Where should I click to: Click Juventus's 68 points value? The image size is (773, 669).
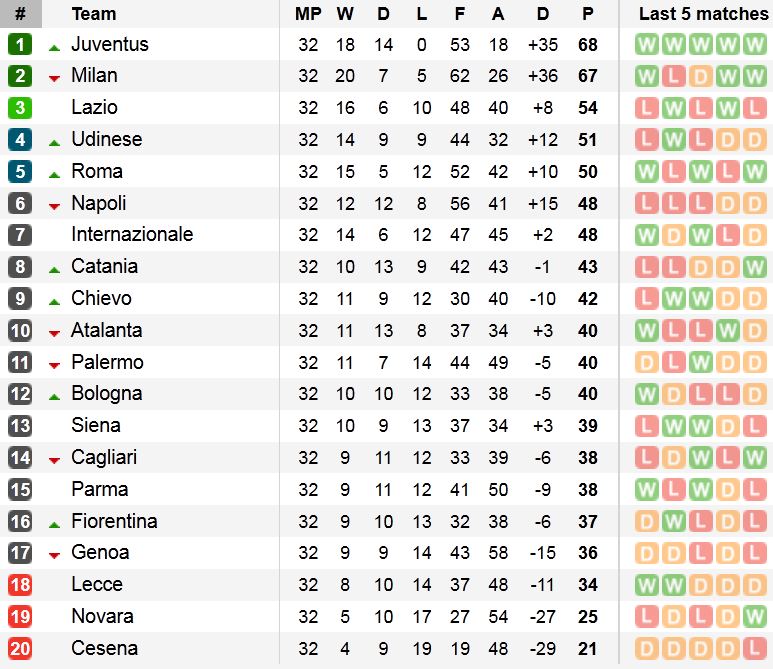coord(587,44)
